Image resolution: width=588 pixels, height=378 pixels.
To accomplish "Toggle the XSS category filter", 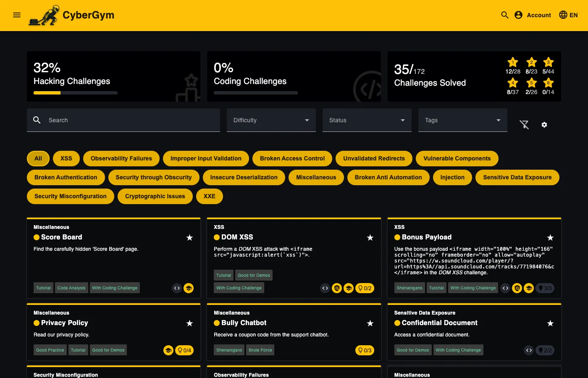I will click(66, 158).
